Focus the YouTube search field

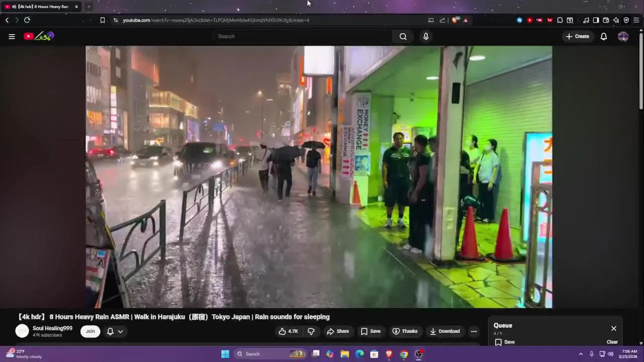click(x=303, y=36)
